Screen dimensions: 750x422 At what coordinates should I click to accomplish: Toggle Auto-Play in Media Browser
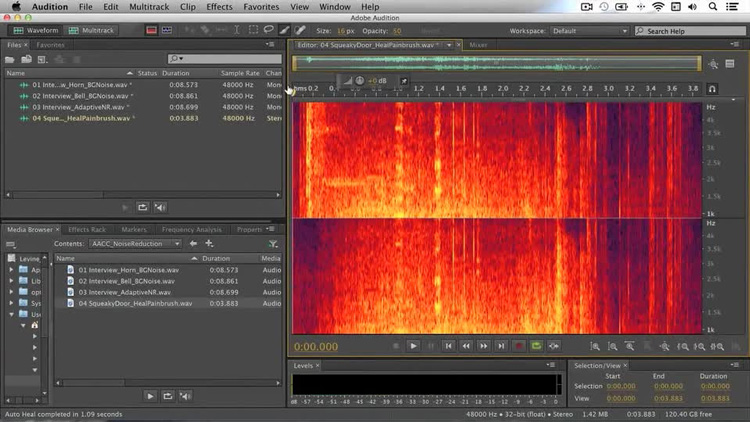click(185, 396)
